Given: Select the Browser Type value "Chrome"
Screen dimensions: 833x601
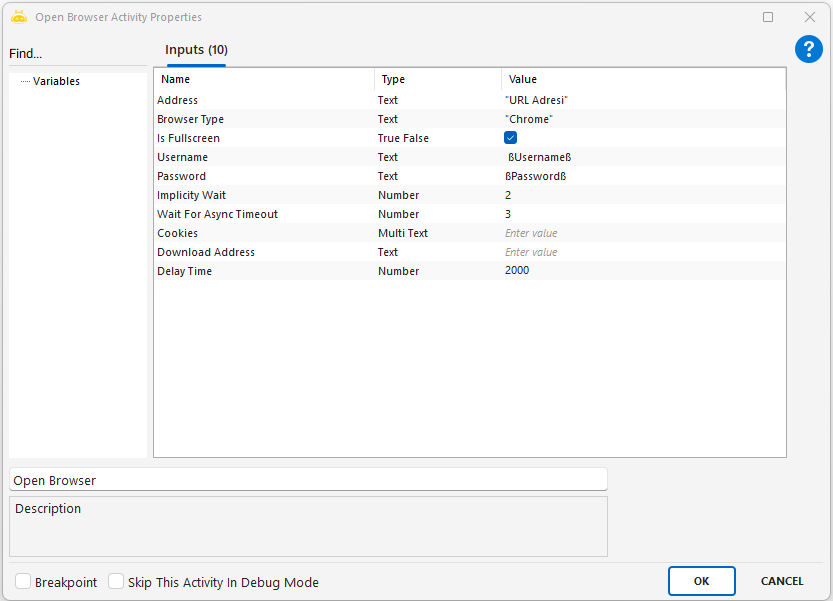Looking at the screenshot, I should [529, 119].
